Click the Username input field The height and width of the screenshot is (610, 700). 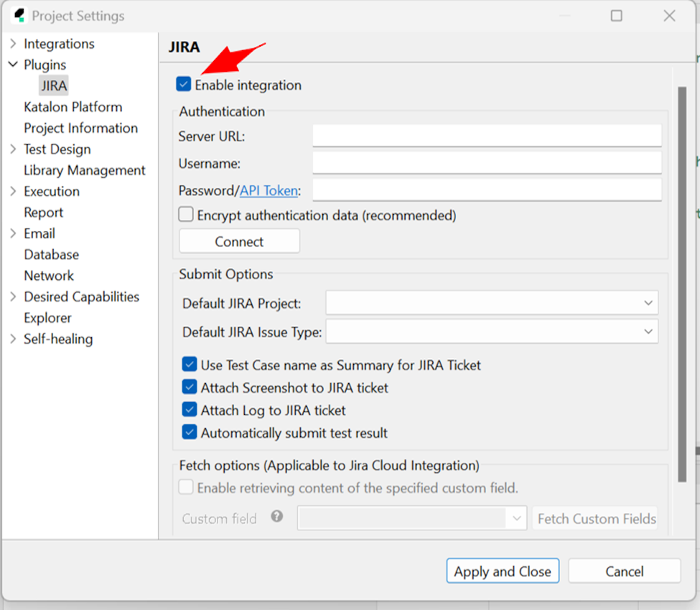[x=487, y=162]
